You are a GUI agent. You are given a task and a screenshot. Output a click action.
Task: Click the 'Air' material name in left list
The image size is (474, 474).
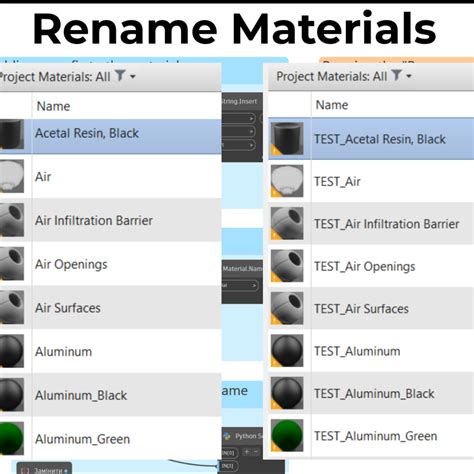[x=43, y=177]
